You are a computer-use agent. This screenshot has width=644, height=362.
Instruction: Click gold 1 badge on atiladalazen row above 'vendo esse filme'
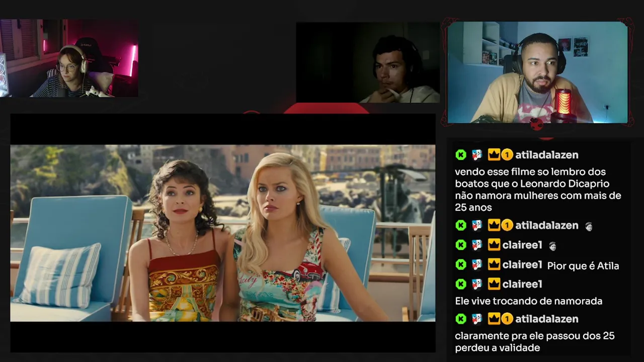click(507, 155)
